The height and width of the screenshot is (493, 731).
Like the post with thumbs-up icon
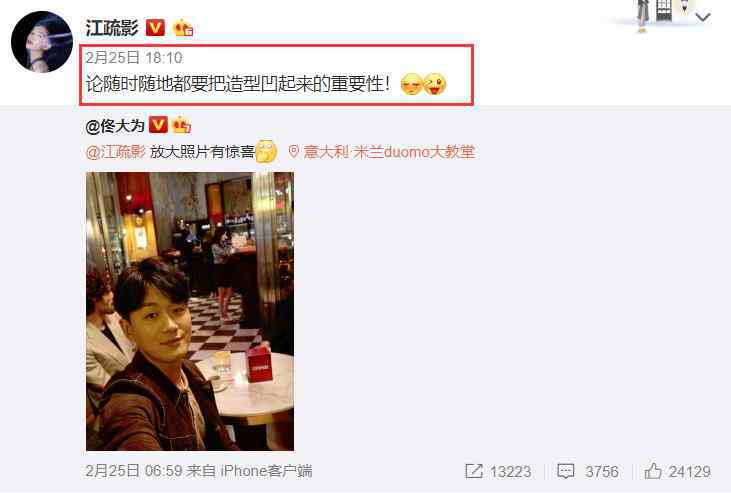653,471
